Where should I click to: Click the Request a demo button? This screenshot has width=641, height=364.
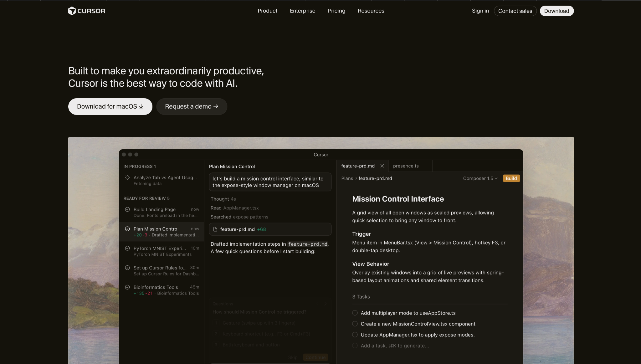192,106
